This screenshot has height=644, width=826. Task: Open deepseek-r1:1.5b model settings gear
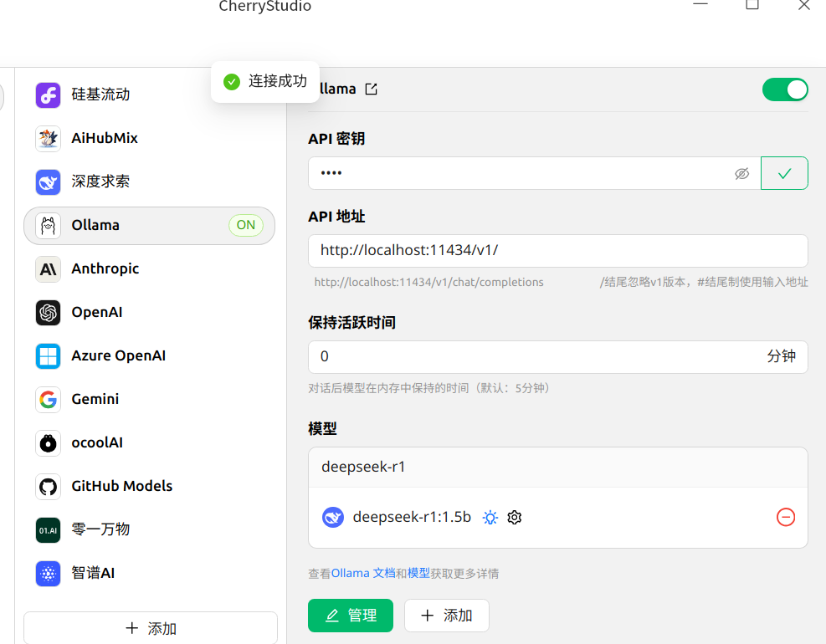(515, 518)
